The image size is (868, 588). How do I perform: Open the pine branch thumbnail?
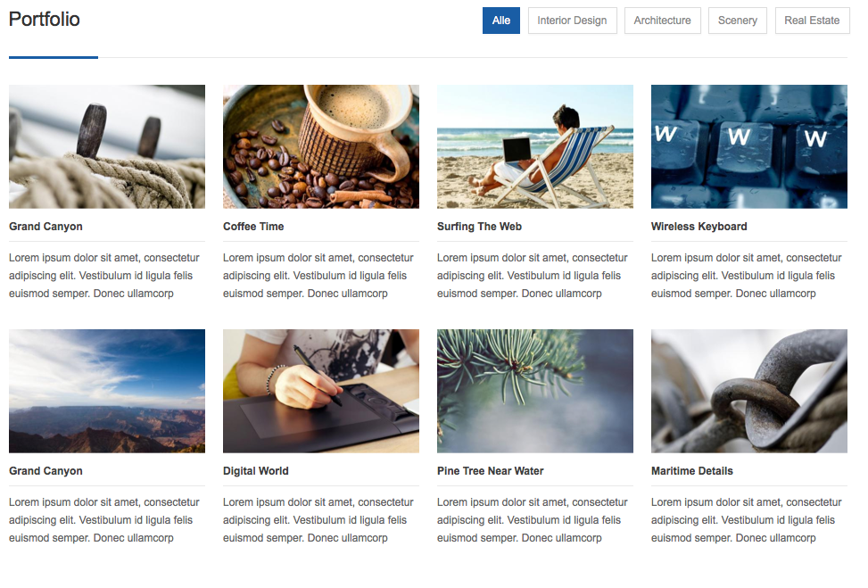[x=535, y=391]
